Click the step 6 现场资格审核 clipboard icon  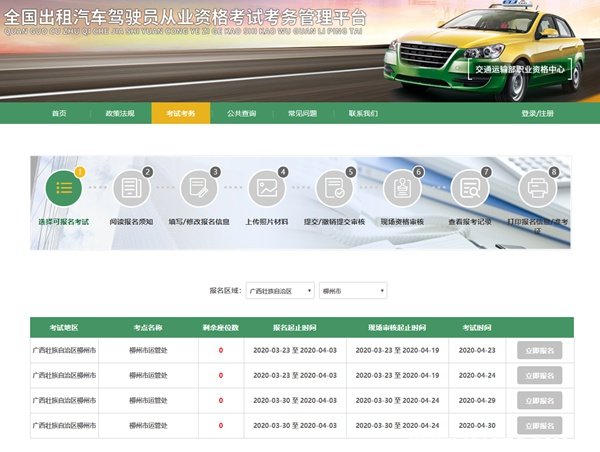pos(402,187)
